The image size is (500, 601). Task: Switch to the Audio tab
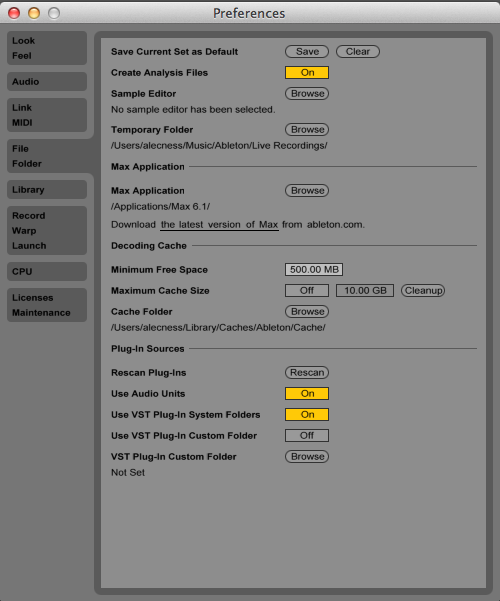click(47, 82)
